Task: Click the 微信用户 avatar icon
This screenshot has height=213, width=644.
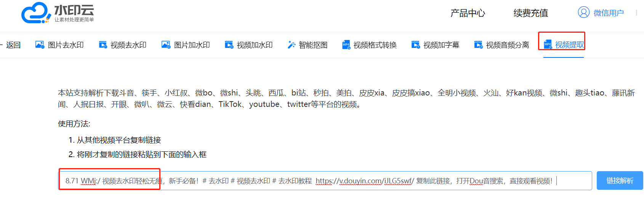Action: pos(584,13)
